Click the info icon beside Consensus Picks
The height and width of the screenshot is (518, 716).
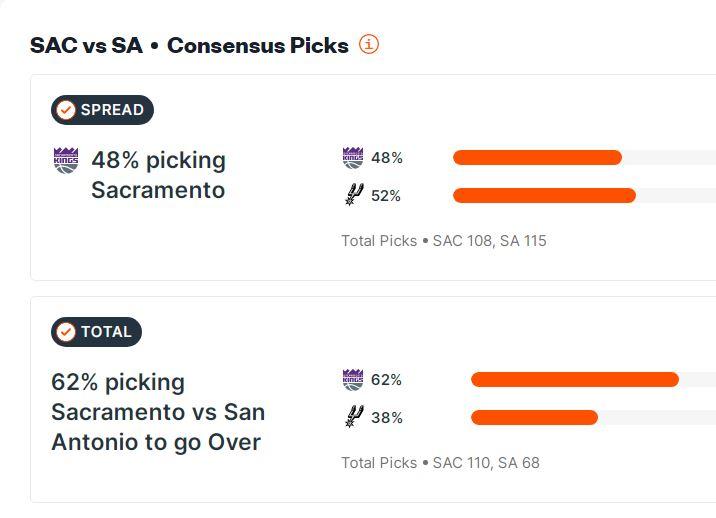tap(369, 44)
